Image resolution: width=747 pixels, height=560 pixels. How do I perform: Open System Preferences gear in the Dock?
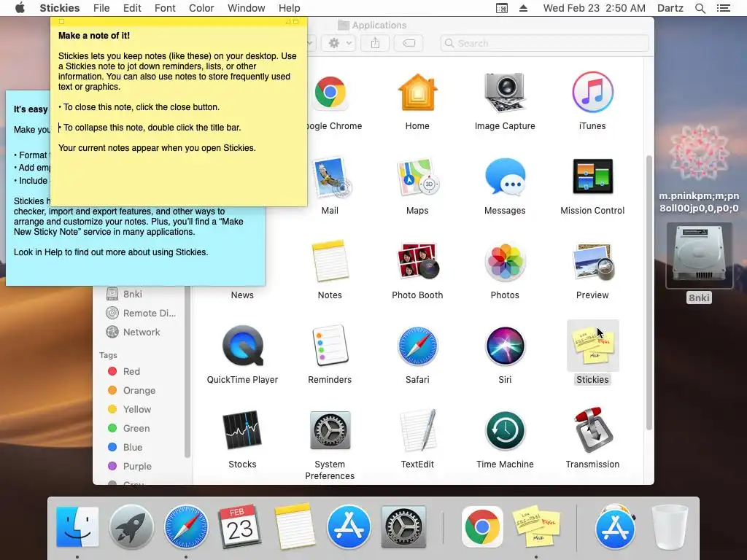coord(403,528)
